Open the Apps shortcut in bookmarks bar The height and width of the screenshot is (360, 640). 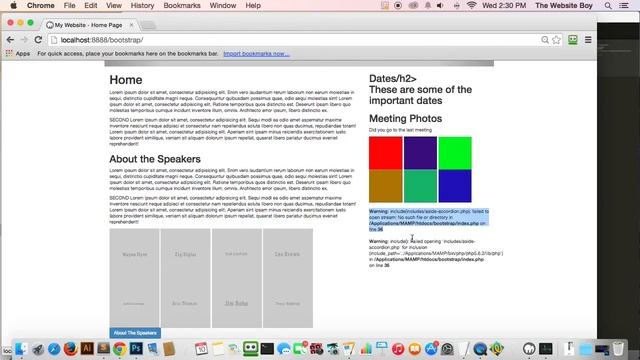coord(18,53)
